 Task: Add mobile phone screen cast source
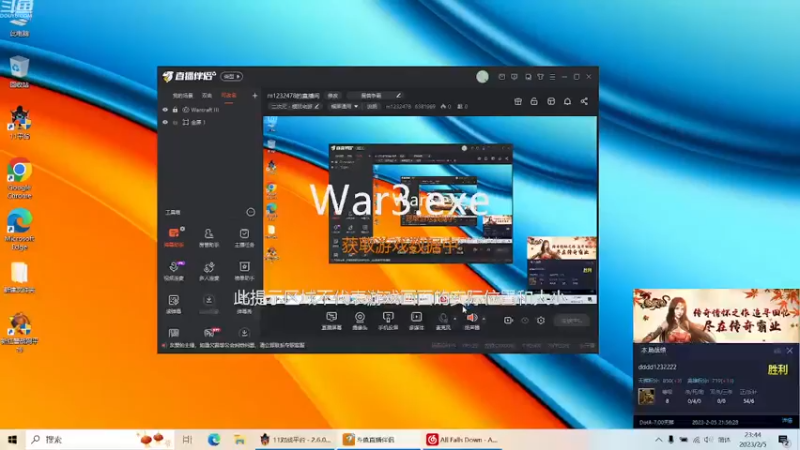pos(388,321)
